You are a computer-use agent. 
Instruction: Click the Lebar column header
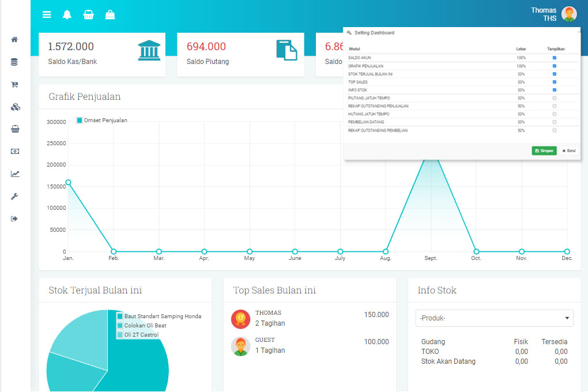(521, 49)
